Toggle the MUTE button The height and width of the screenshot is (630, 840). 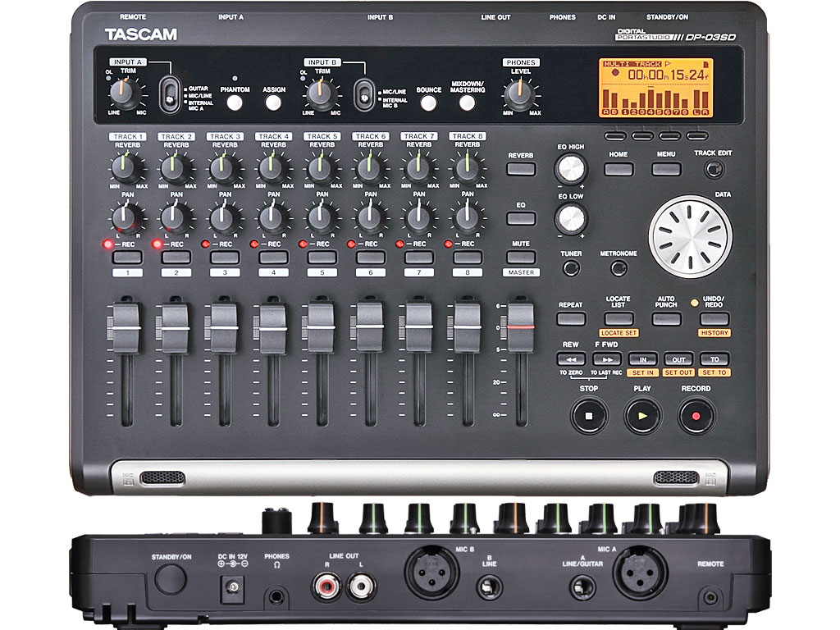(x=521, y=257)
